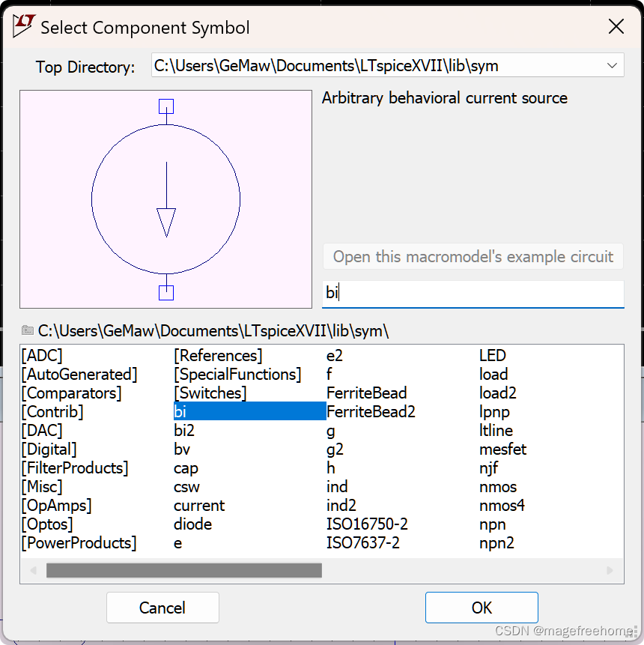The image size is (644, 645).
Task: Click the current source symbol preview
Action: (165, 199)
